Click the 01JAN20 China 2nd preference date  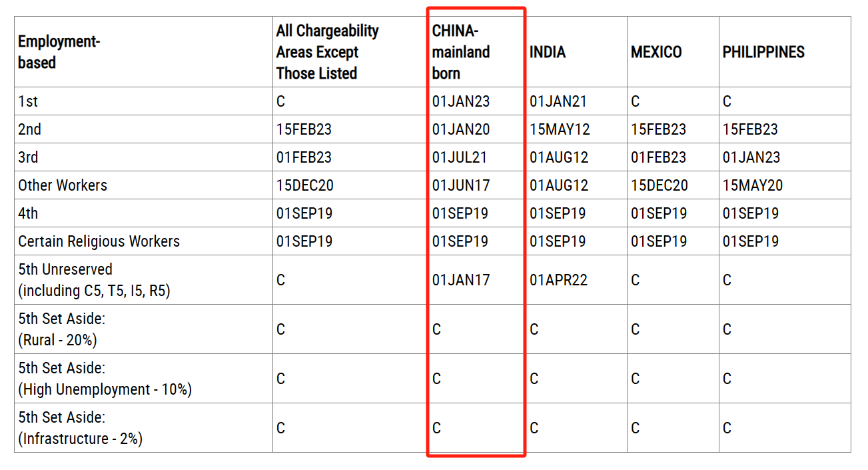click(x=461, y=129)
